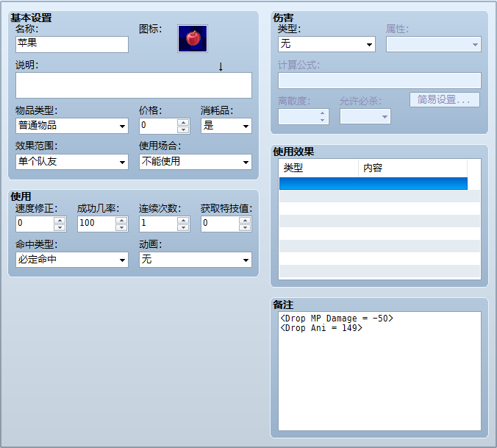The height and width of the screenshot is (448, 497).
Task: Click the note line '<Drop Ani = 149>'
Action: coord(321,328)
